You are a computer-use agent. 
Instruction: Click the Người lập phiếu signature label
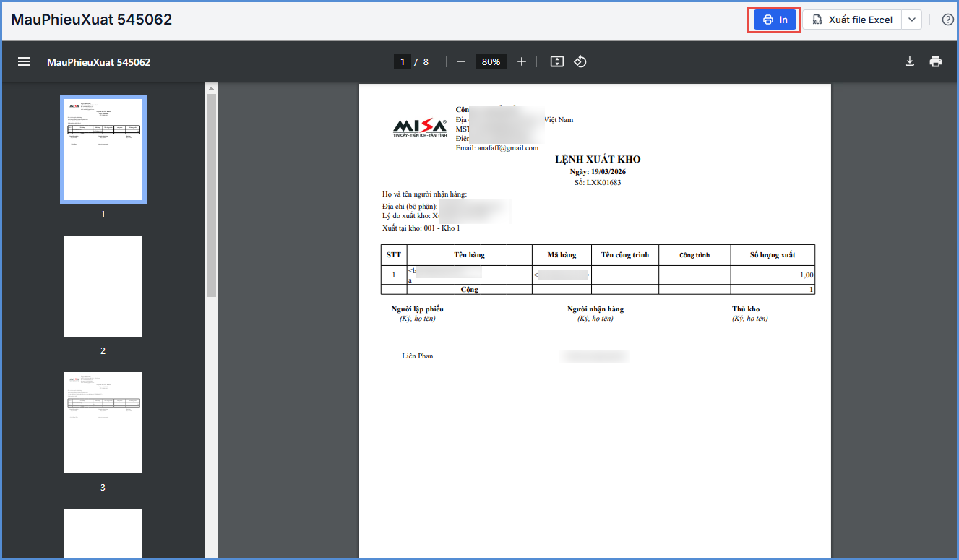tap(418, 309)
